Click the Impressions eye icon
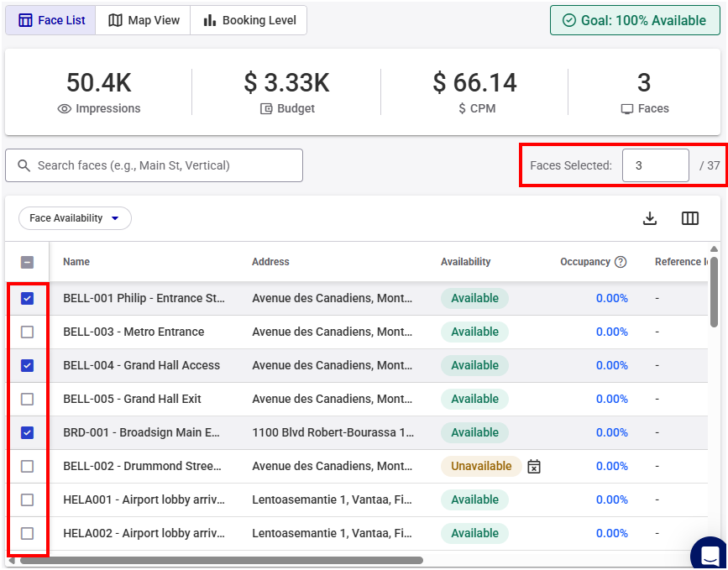Image resolution: width=728 pixels, height=570 pixels. click(65, 109)
